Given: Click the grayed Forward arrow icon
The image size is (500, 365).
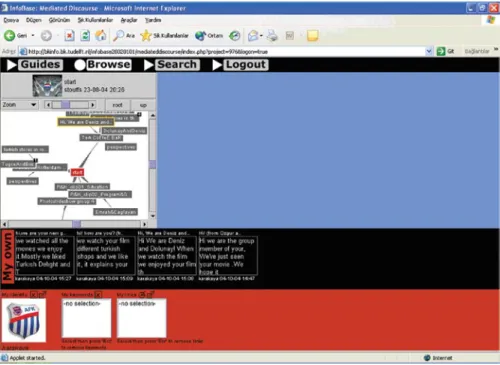Looking at the screenshot, I should click(46, 36).
